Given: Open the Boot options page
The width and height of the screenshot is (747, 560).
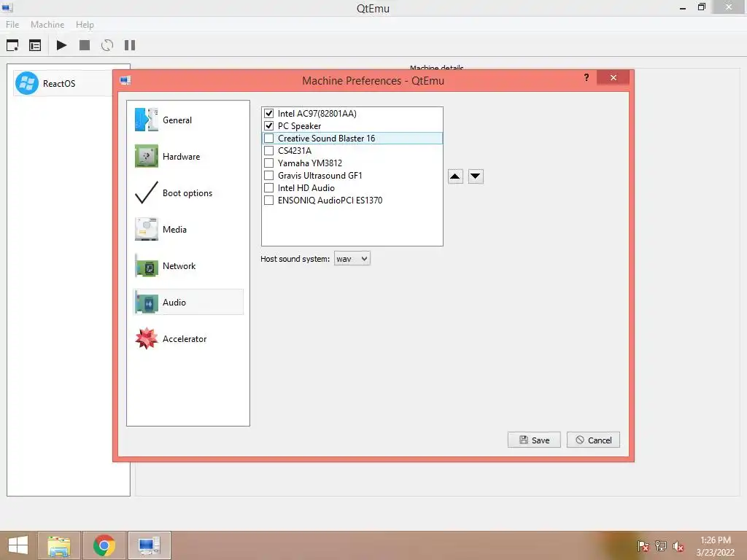Looking at the screenshot, I should [189, 192].
